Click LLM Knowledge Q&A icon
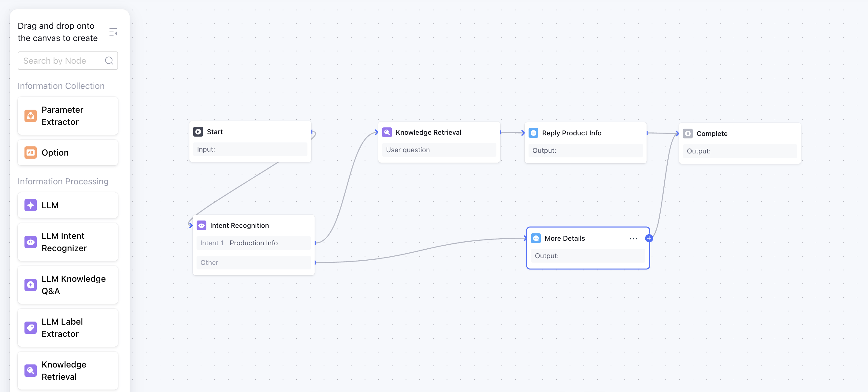868x392 pixels. (31, 285)
